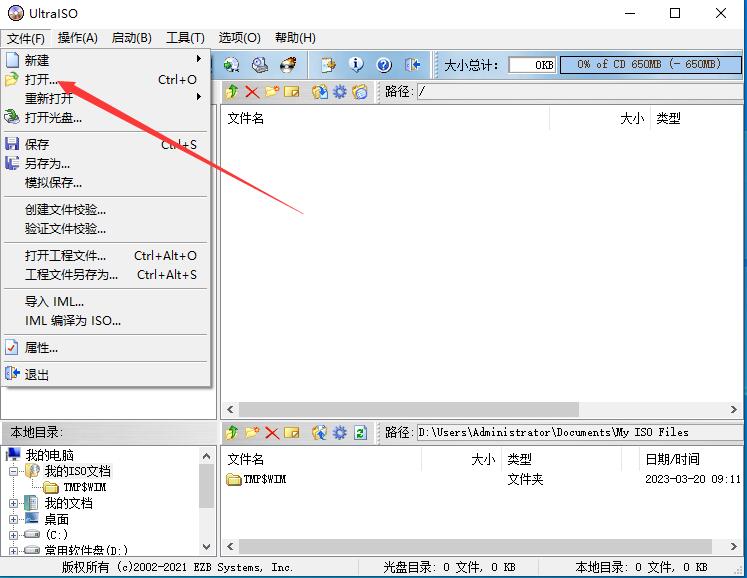Expand the 新建 submenu arrow
This screenshot has height=578, width=747.
pyautogui.click(x=199, y=59)
